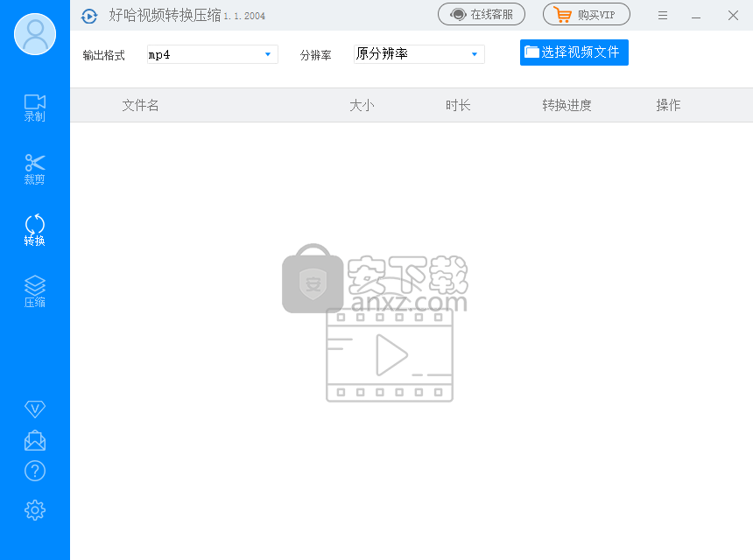Minimize the application window
The height and width of the screenshot is (560, 753).
coord(696,16)
